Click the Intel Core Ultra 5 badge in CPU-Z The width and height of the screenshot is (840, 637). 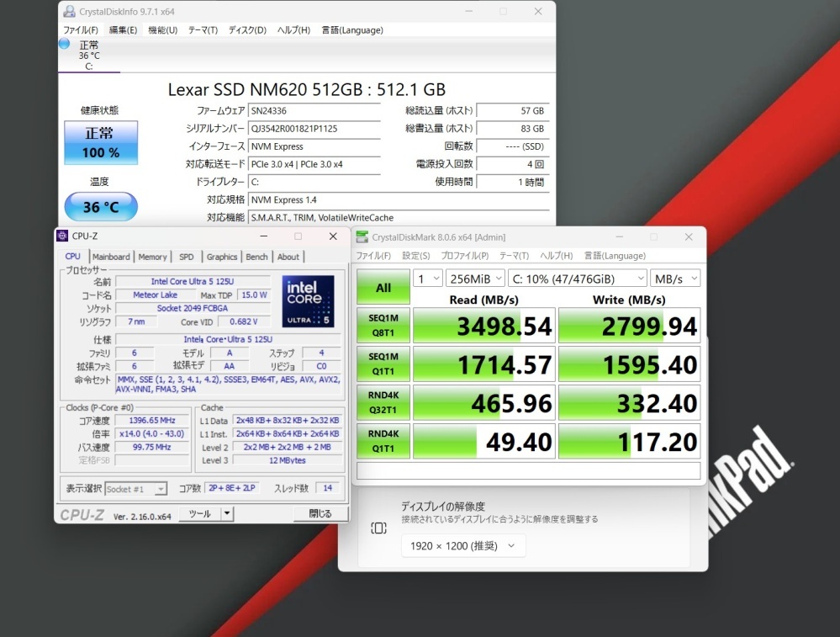click(309, 300)
